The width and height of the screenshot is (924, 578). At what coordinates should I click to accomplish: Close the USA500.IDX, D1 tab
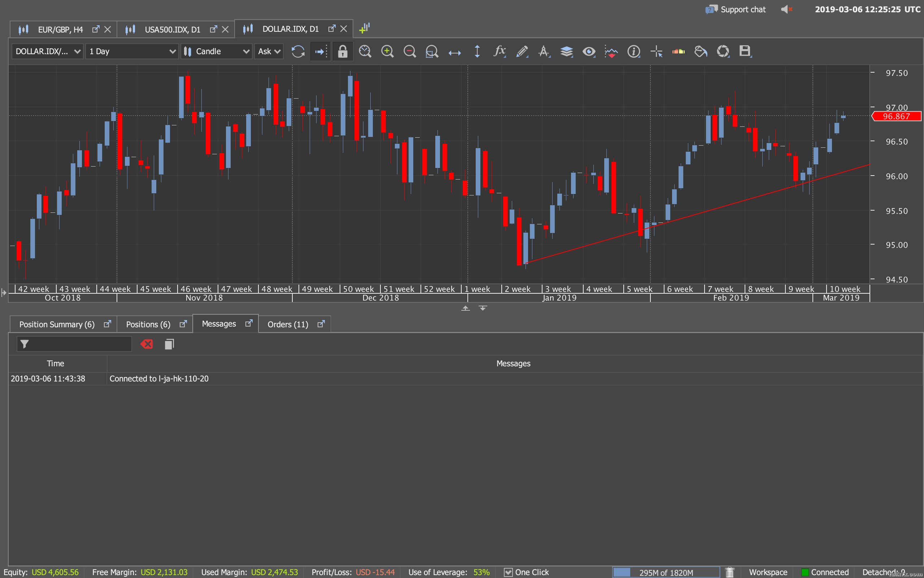(225, 29)
